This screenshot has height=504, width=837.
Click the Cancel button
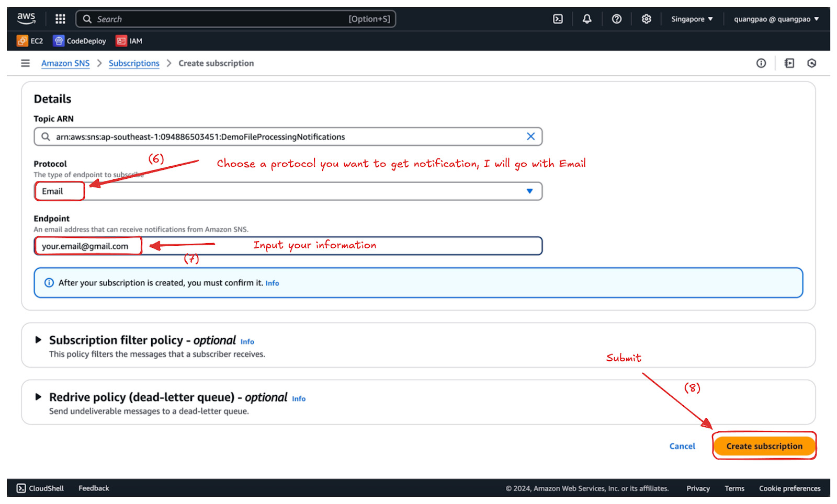[682, 446]
